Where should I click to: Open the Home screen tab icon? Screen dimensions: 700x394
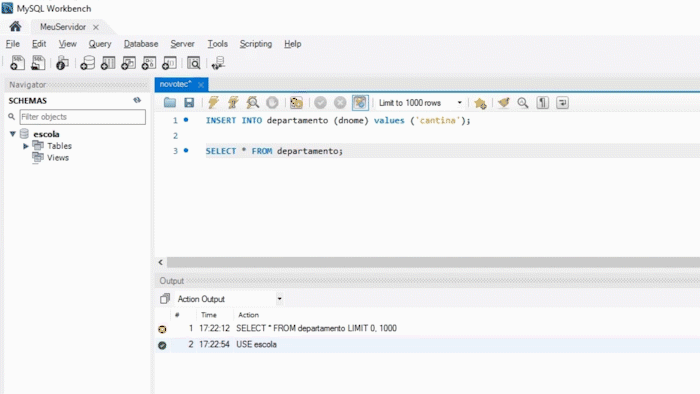click(15, 26)
